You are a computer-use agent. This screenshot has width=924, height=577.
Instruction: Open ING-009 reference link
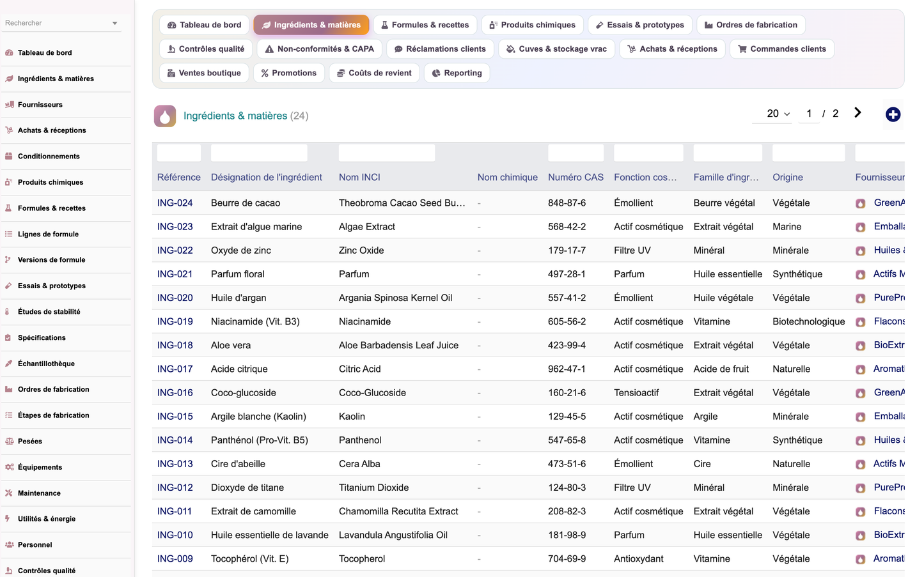point(175,559)
